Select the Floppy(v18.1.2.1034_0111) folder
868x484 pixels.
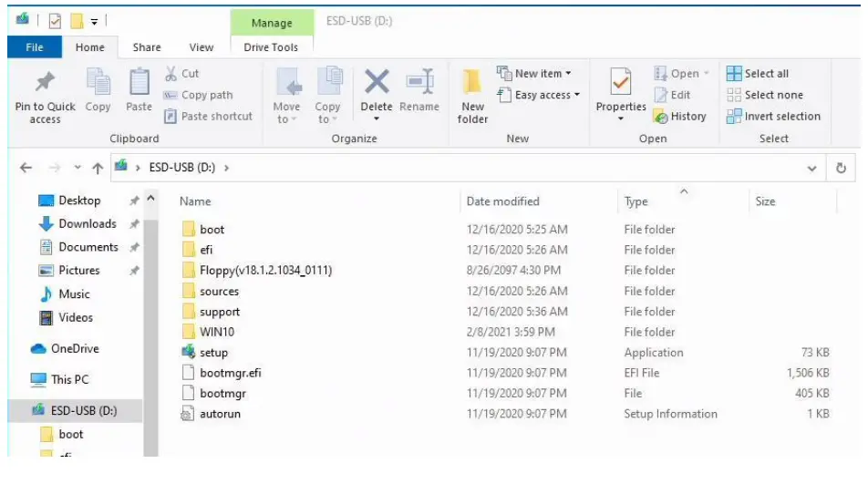265,270
